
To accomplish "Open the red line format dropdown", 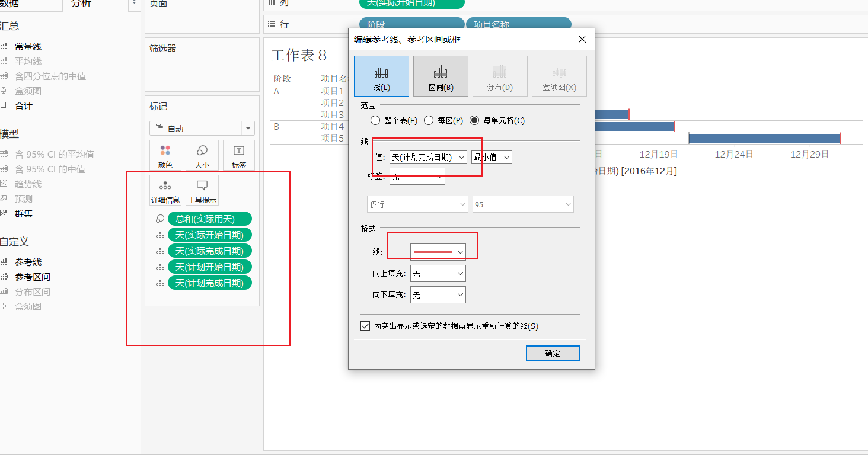I will tap(438, 252).
